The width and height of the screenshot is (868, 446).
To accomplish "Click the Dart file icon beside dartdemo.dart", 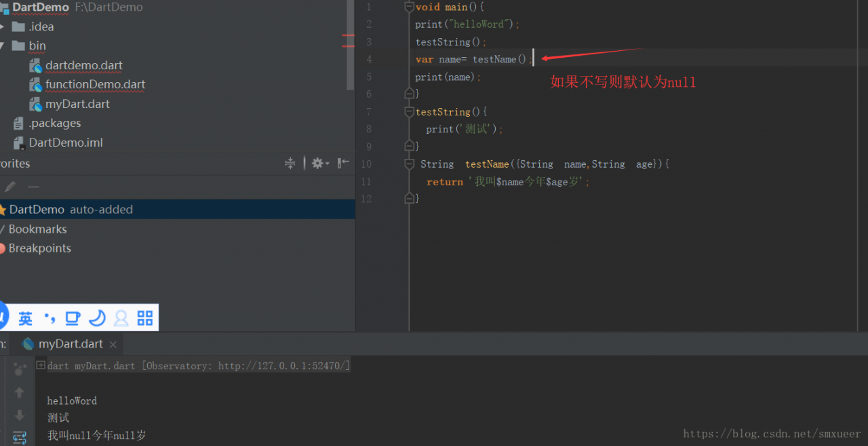I will pyautogui.click(x=36, y=66).
